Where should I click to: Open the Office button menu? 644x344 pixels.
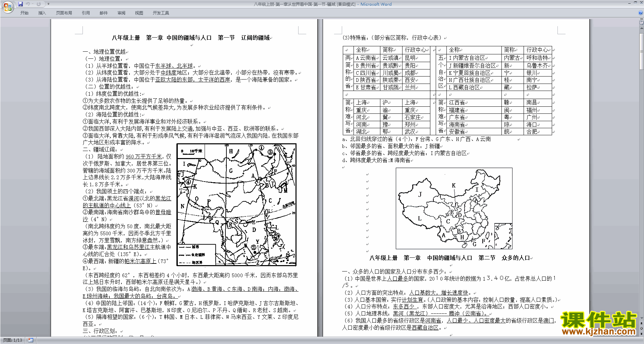click(x=7, y=7)
